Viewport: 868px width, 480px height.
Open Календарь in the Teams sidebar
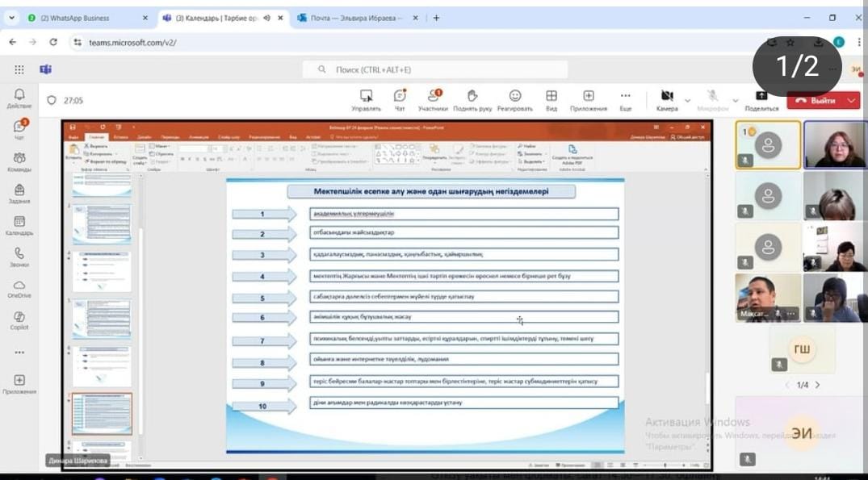[19, 225]
